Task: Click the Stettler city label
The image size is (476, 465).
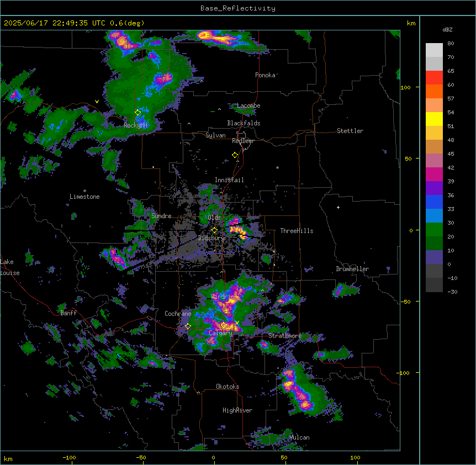Action: click(x=350, y=131)
